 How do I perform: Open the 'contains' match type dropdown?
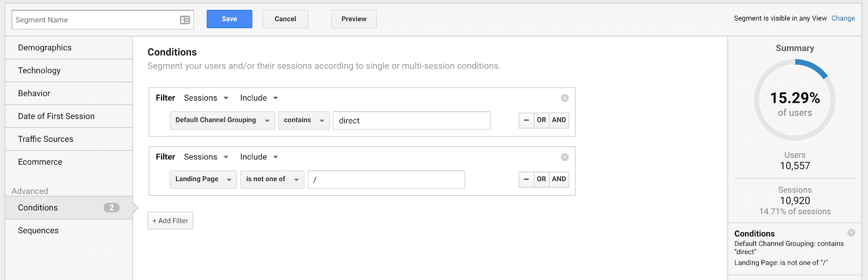pos(303,120)
